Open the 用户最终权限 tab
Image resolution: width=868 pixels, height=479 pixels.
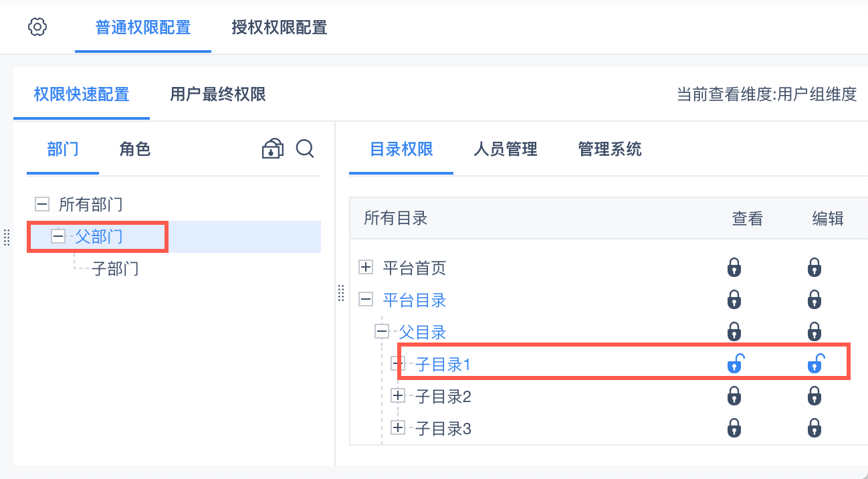point(218,94)
